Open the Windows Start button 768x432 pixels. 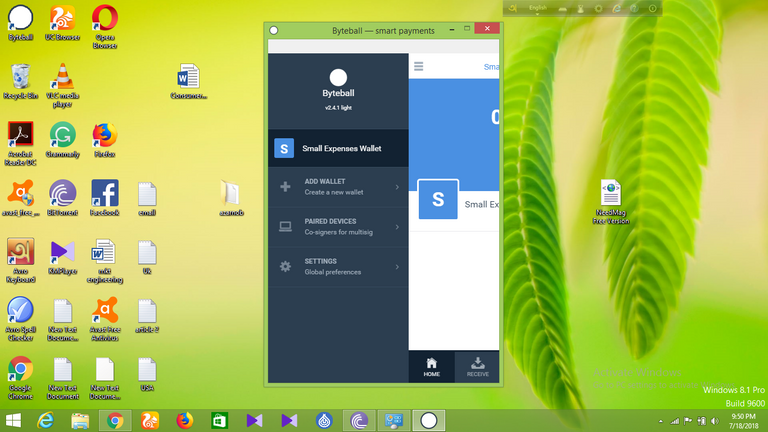point(13,421)
